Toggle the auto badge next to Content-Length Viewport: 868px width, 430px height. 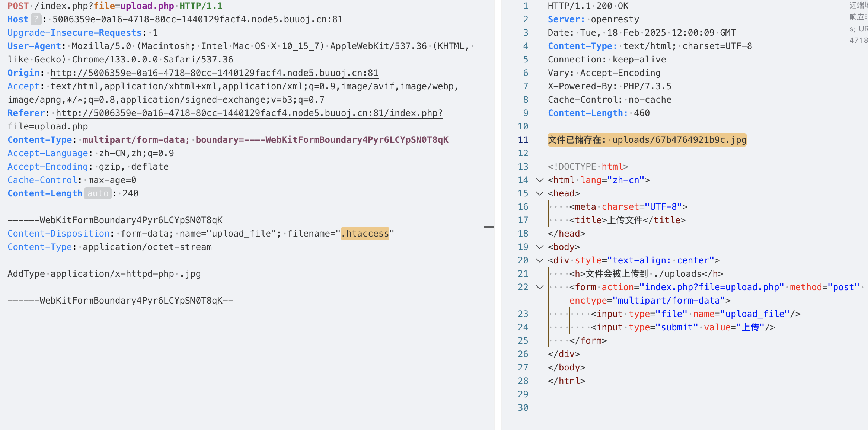98,193
